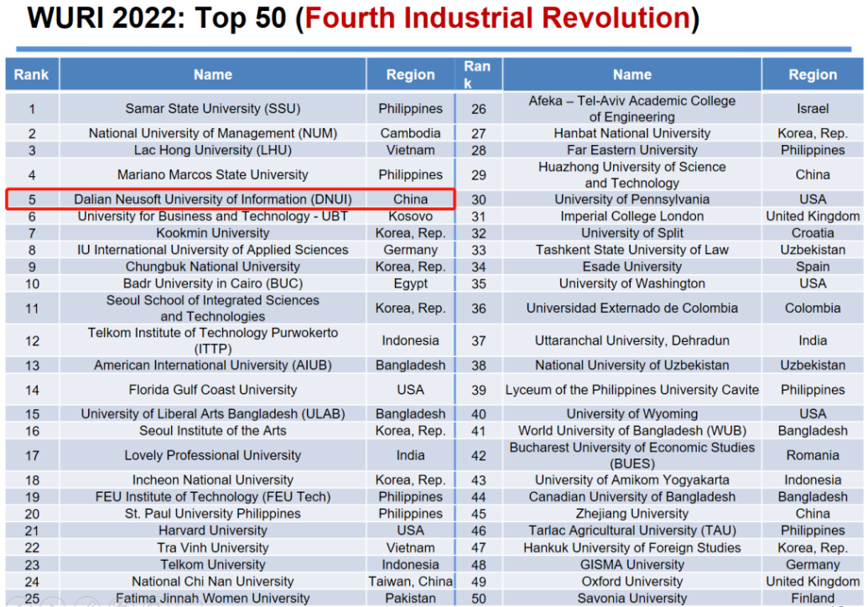Select the Kookmin University entry

[212, 233]
